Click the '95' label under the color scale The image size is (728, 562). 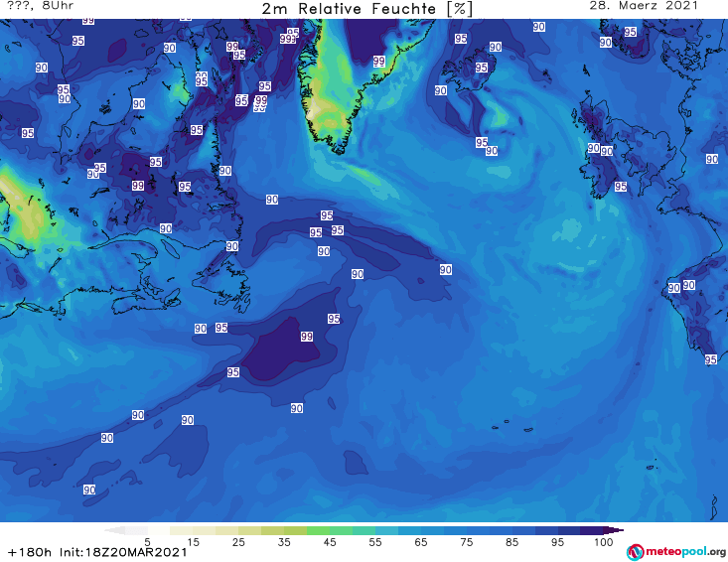557,542
